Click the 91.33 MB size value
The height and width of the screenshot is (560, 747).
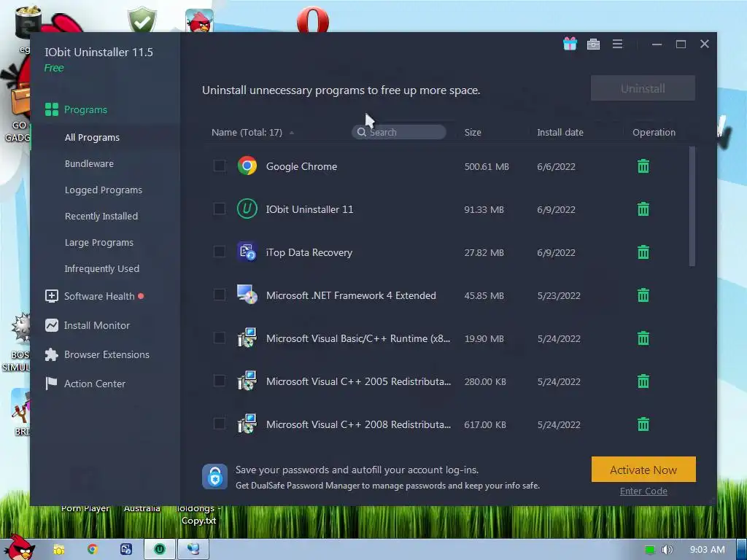point(484,209)
